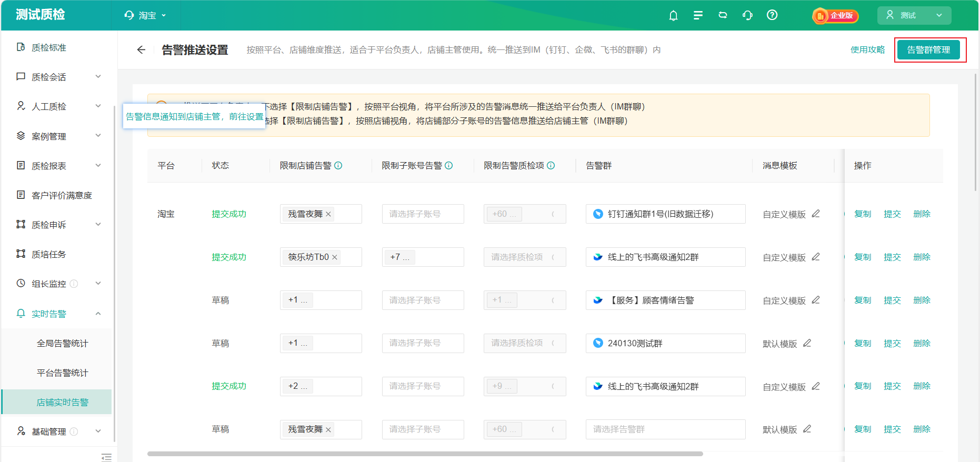The height and width of the screenshot is (462, 980).
Task: Expand 质检报表 menu
Action: (x=98, y=166)
